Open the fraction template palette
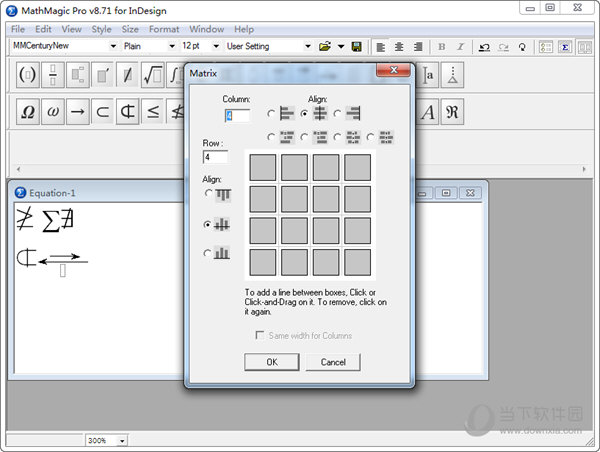Image resolution: width=600 pixels, height=452 pixels. coord(53,75)
